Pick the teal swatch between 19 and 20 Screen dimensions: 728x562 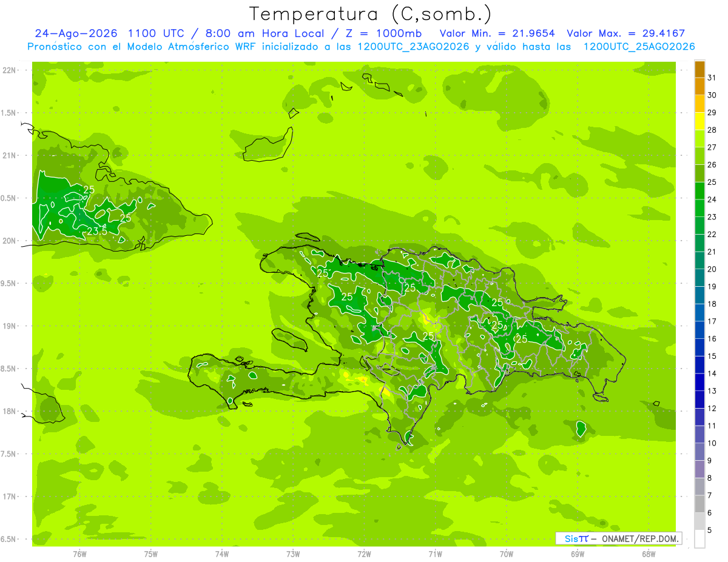(x=699, y=278)
